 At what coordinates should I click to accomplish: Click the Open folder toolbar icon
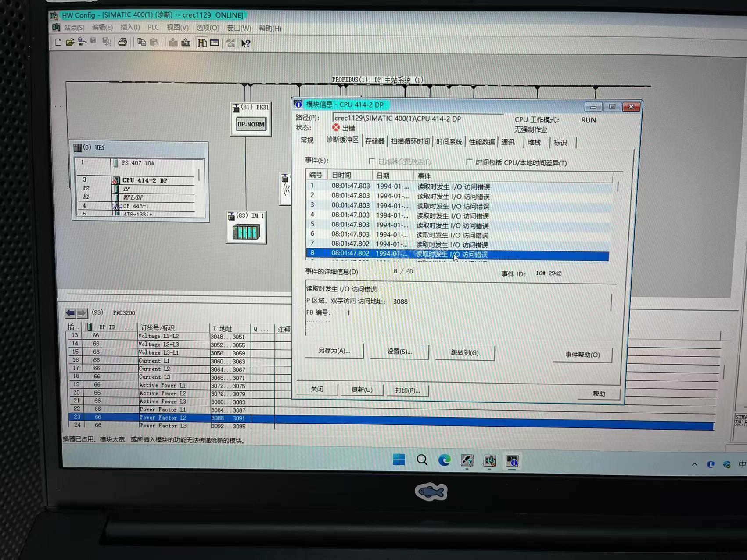click(70, 42)
